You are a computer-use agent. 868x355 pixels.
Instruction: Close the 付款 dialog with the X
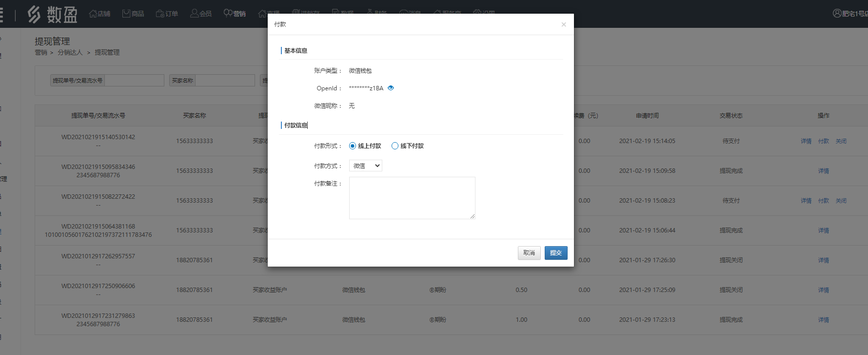tap(564, 24)
